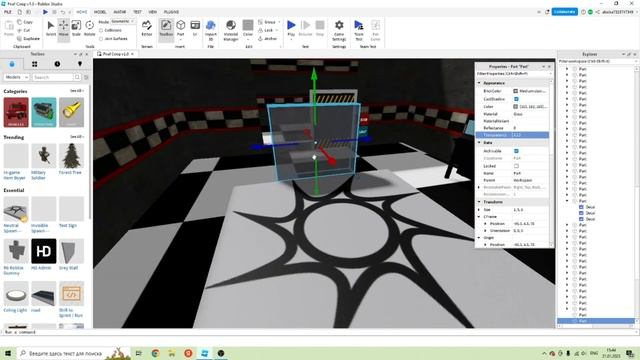
Task: Click the Color property swatch
Action: coord(516,107)
